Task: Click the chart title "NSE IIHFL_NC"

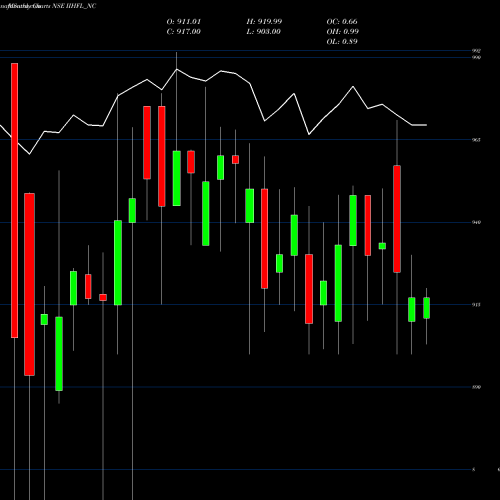Action: pyautogui.click(x=74, y=6)
